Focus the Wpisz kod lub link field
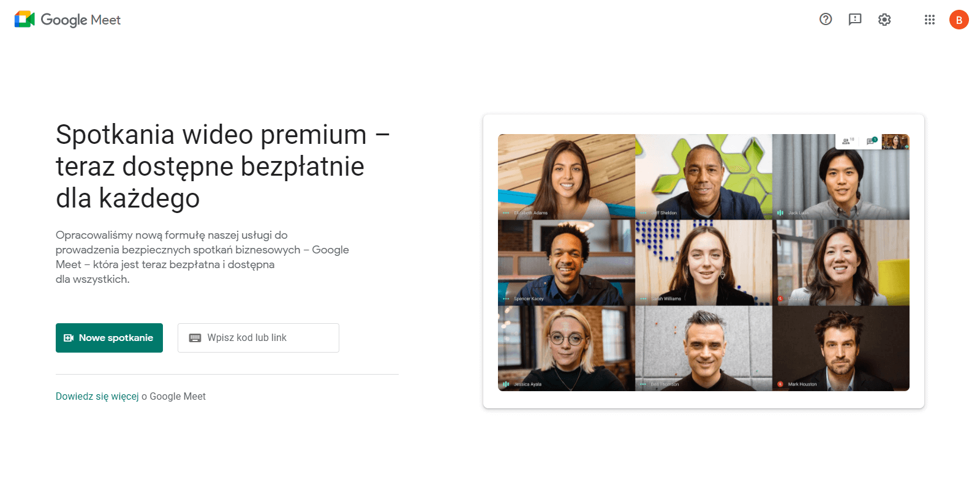 [258, 338]
